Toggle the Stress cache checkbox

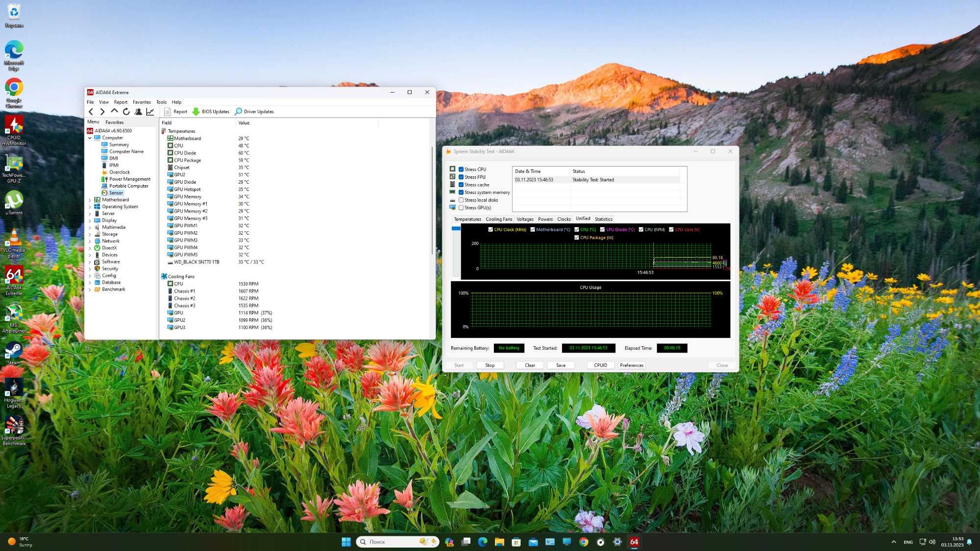click(461, 185)
